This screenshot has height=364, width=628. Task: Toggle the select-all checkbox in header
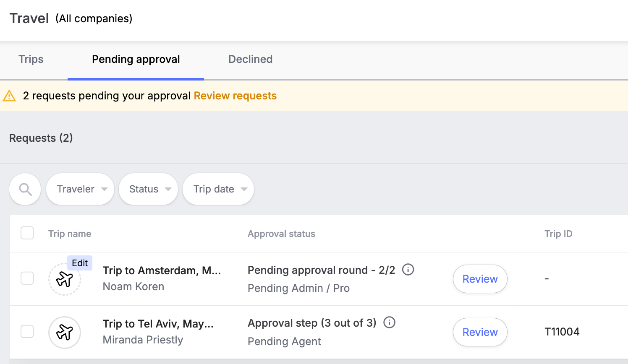point(27,233)
